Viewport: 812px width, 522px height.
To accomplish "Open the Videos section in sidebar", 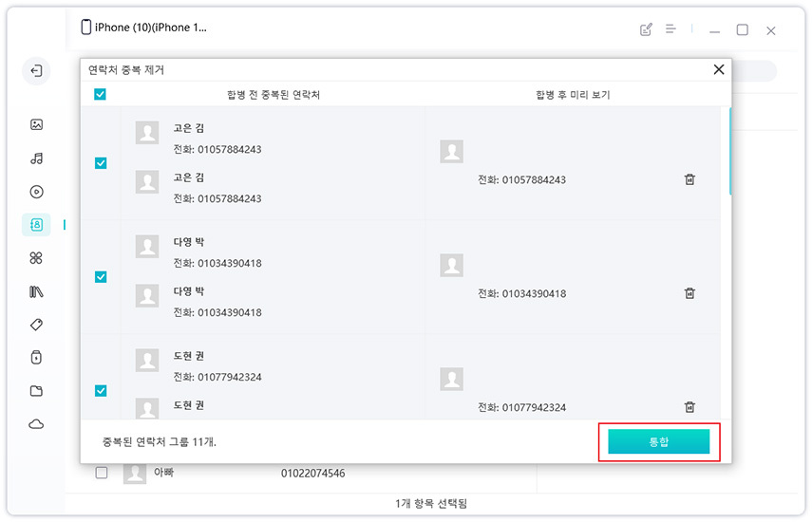I will pyautogui.click(x=36, y=192).
